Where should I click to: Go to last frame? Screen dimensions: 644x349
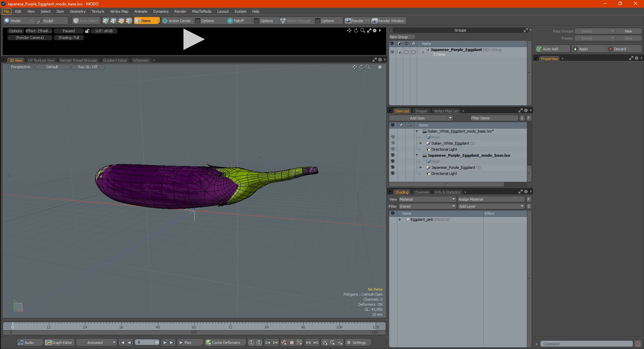coord(172,343)
